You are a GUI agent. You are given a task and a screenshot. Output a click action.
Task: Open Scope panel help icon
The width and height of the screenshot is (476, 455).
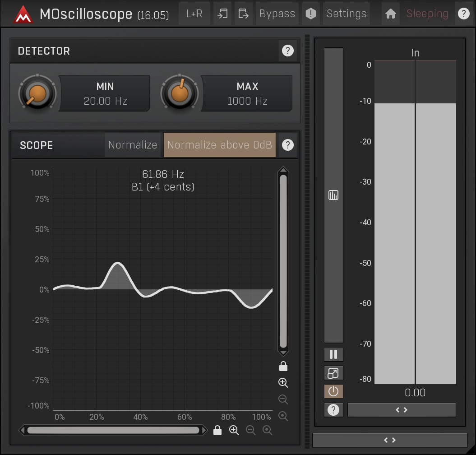coord(287,145)
